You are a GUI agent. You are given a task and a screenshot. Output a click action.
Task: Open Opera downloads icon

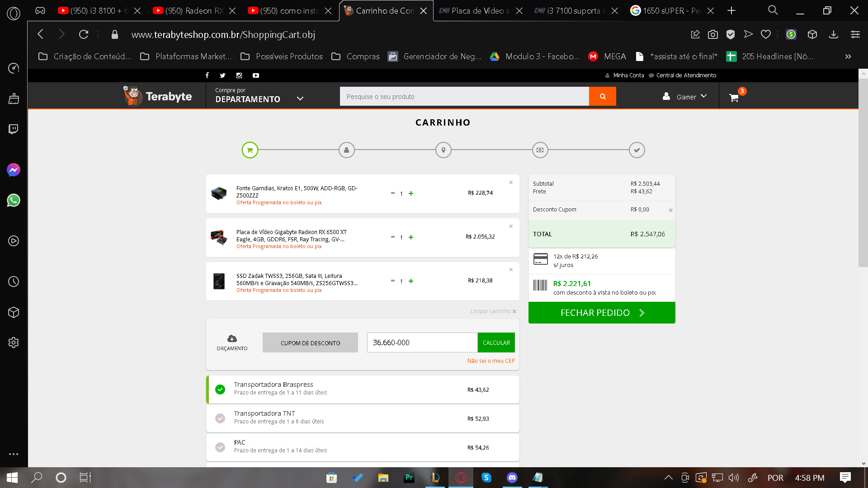(x=834, y=34)
